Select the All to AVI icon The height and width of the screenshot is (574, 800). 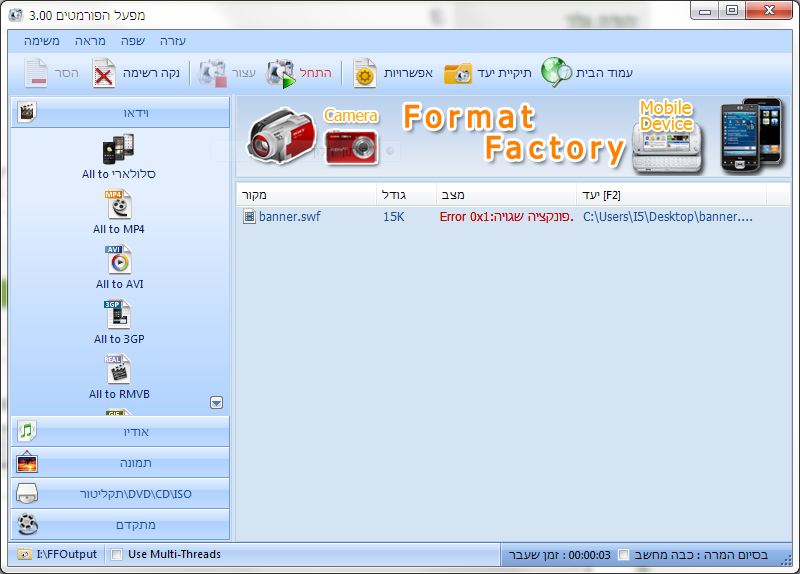point(118,260)
